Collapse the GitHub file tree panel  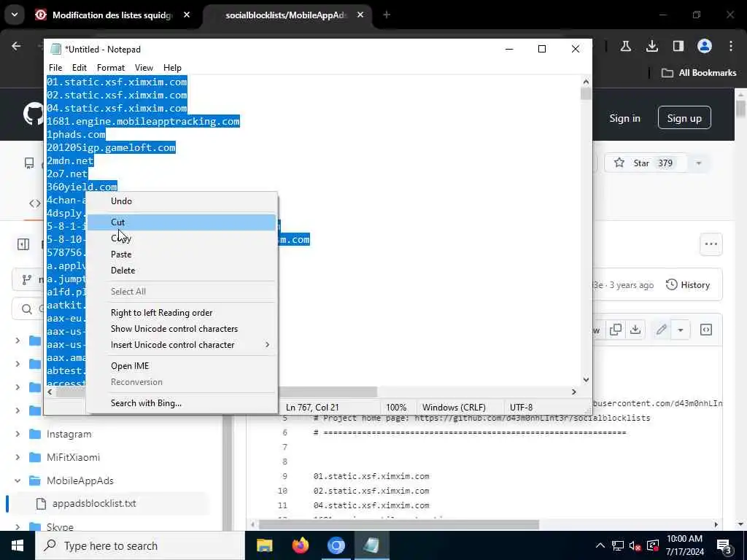click(x=23, y=244)
